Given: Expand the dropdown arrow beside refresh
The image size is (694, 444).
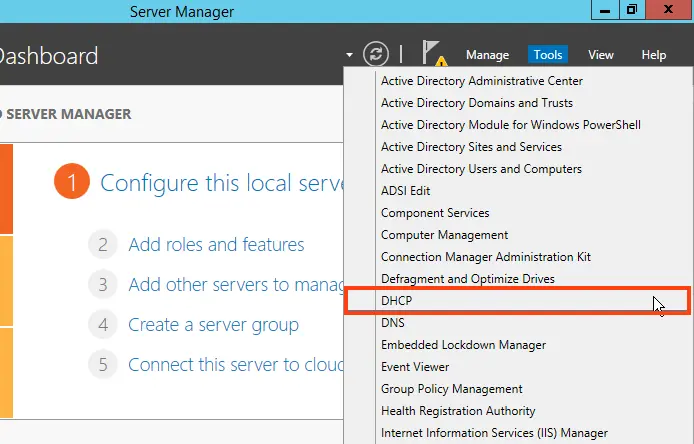Looking at the screenshot, I should click(350, 55).
